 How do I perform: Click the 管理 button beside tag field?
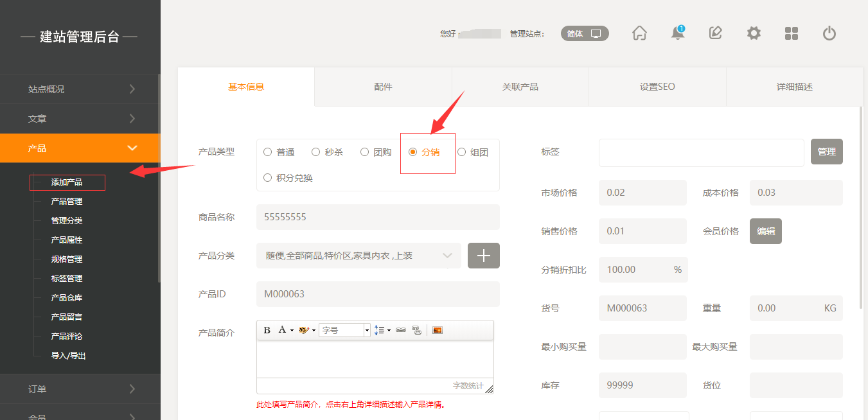coord(826,152)
